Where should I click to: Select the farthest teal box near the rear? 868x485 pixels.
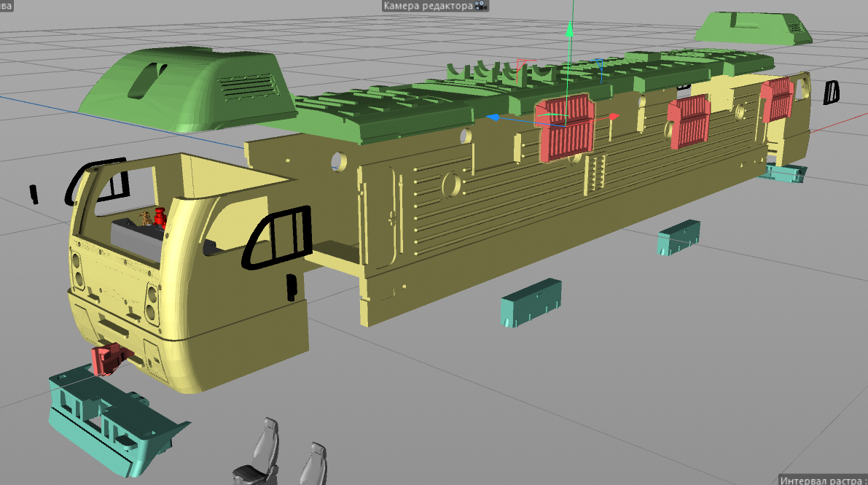[785, 173]
